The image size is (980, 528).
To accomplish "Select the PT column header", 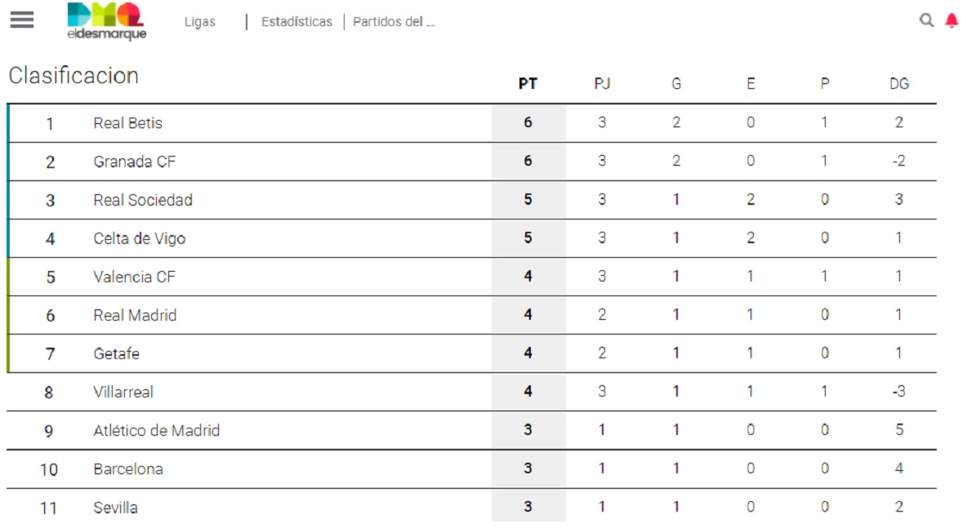I will point(528,83).
